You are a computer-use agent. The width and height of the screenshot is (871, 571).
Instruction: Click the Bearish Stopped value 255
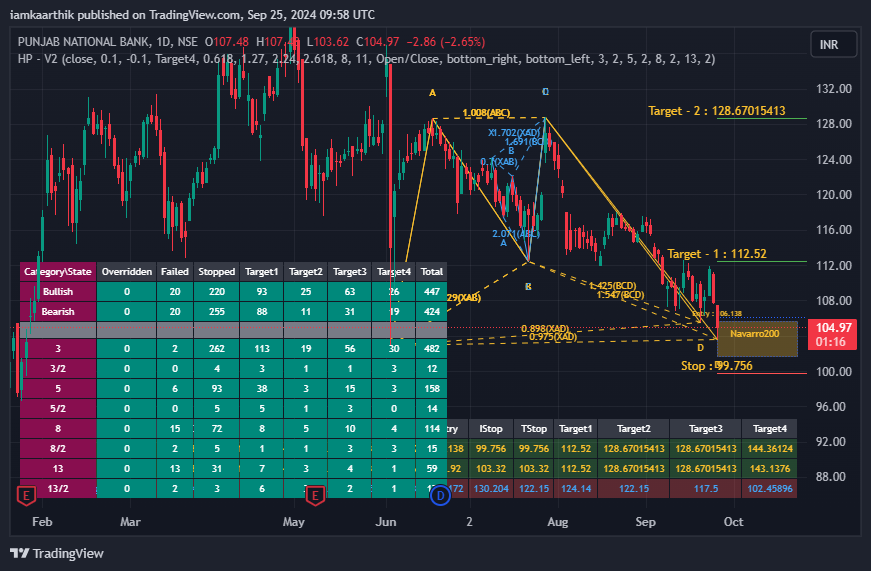[217, 312]
